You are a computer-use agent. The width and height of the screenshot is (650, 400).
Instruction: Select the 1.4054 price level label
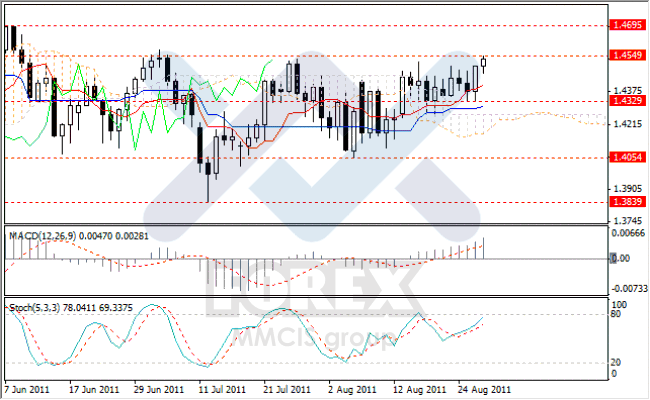tap(628, 157)
